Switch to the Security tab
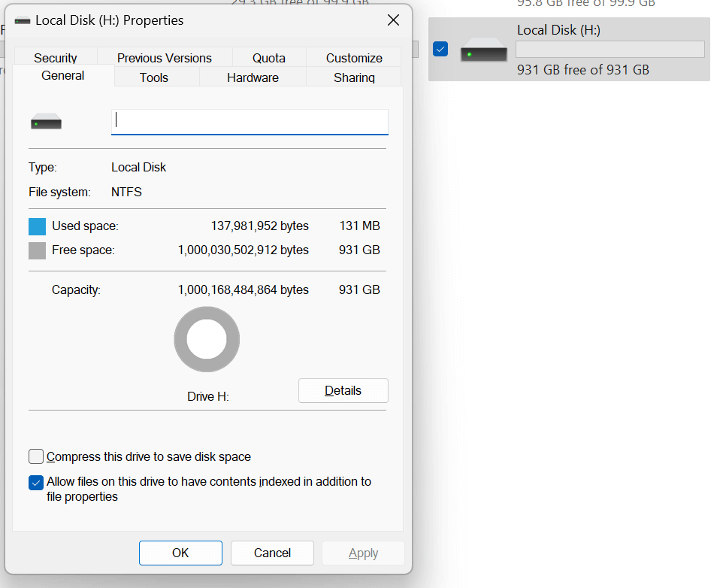This screenshot has height=588, width=720. tap(56, 58)
